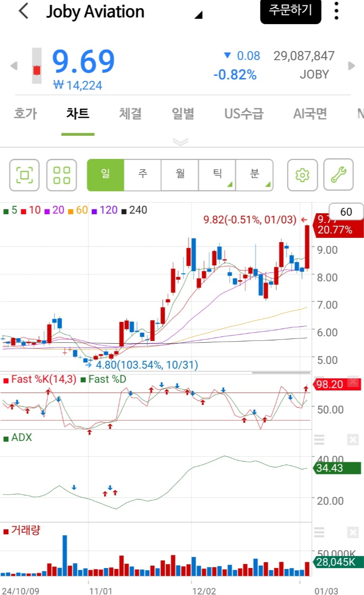Viewport: 364px width, 595px height.
Task: Tap the 34.43 ADX value tag
Action: pyautogui.click(x=337, y=467)
